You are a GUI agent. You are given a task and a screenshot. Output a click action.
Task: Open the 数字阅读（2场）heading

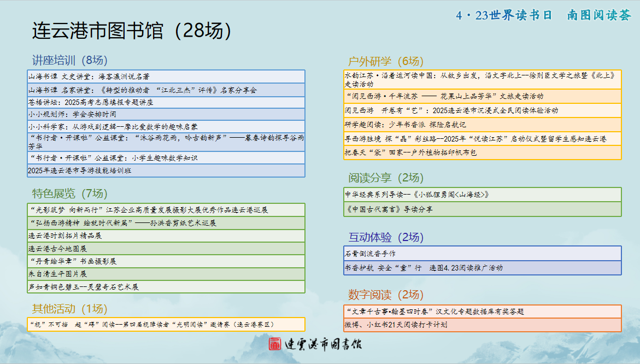(x=386, y=295)
